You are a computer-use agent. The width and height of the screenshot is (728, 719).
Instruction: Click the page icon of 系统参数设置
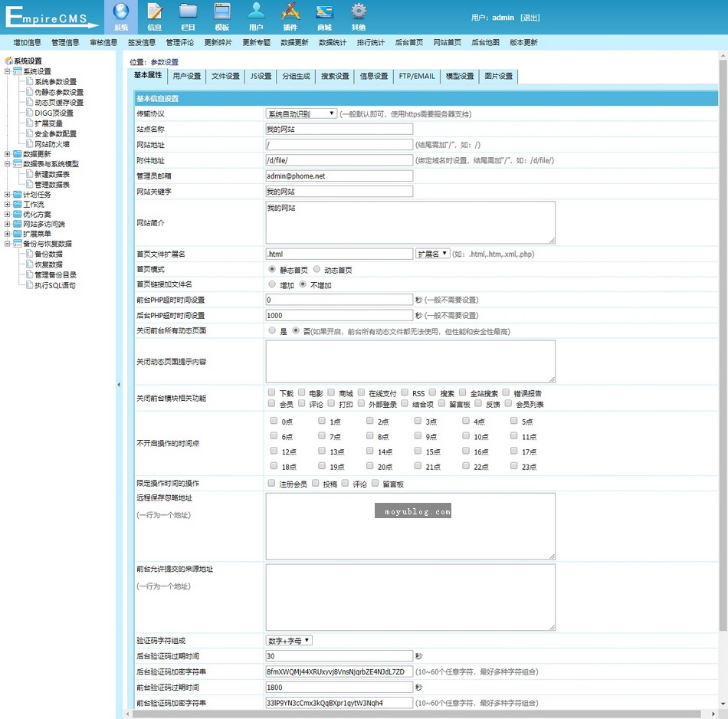point(30,81)
